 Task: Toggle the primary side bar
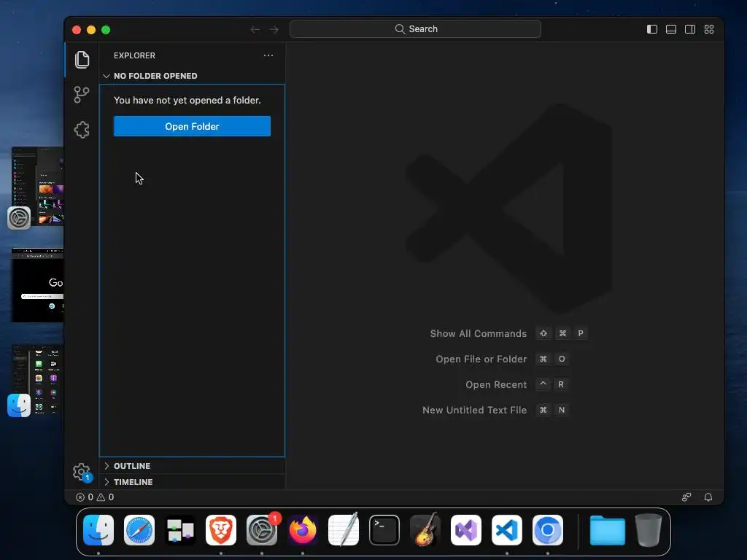click(652, 29)
